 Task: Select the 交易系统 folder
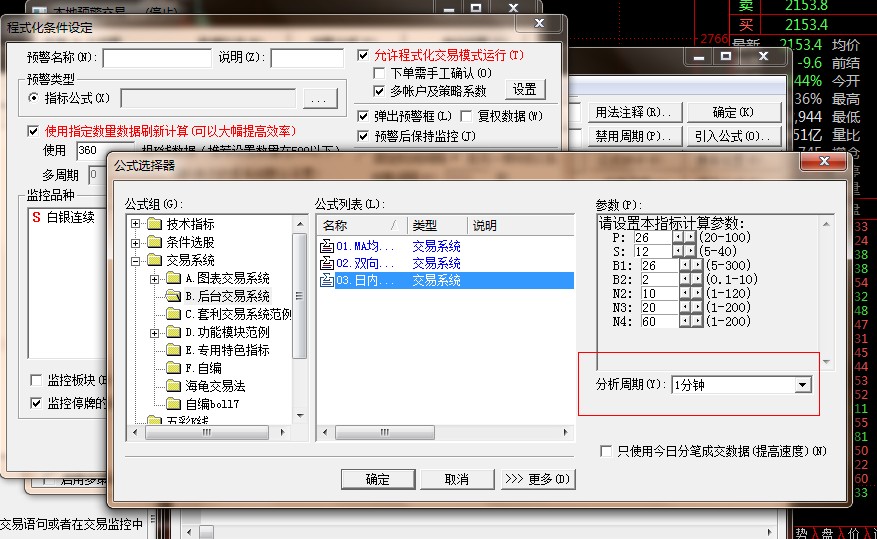(190, 260)
